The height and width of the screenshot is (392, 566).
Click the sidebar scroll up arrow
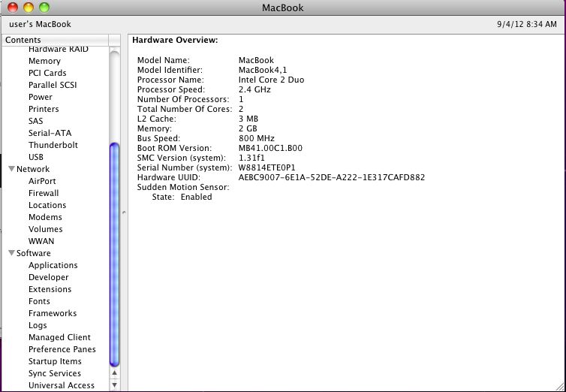tap(114, 373)
